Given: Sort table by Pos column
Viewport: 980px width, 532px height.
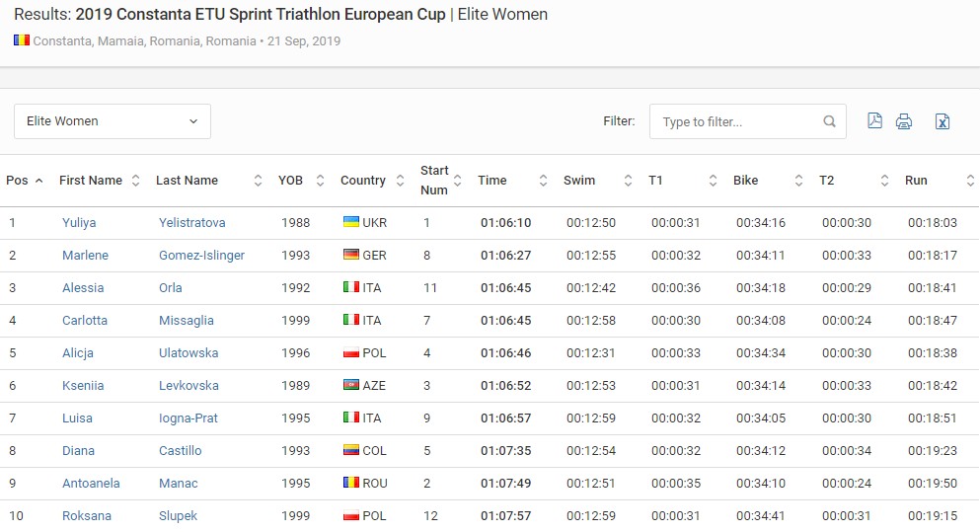Looking at the screenshot, I should coord(25,181).
